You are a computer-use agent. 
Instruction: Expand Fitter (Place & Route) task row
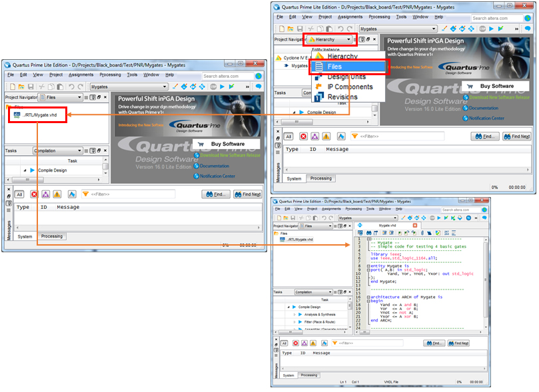(x=294, y=322)
